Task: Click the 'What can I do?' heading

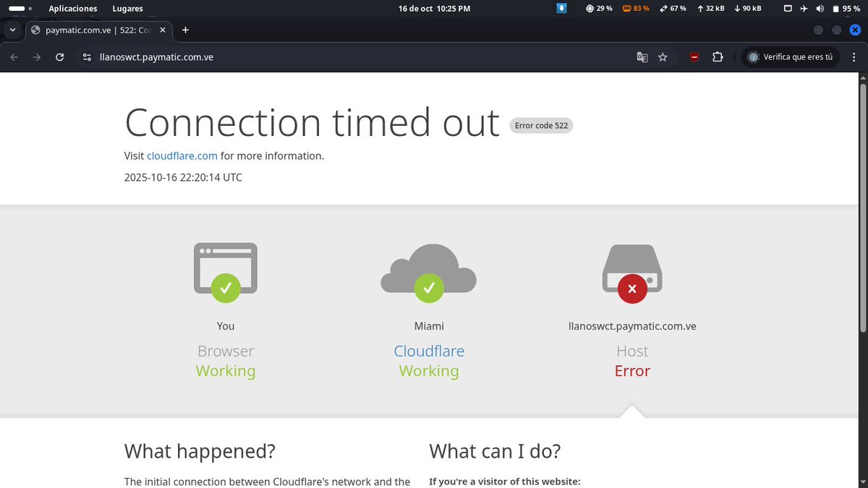Action: [495, 452]
